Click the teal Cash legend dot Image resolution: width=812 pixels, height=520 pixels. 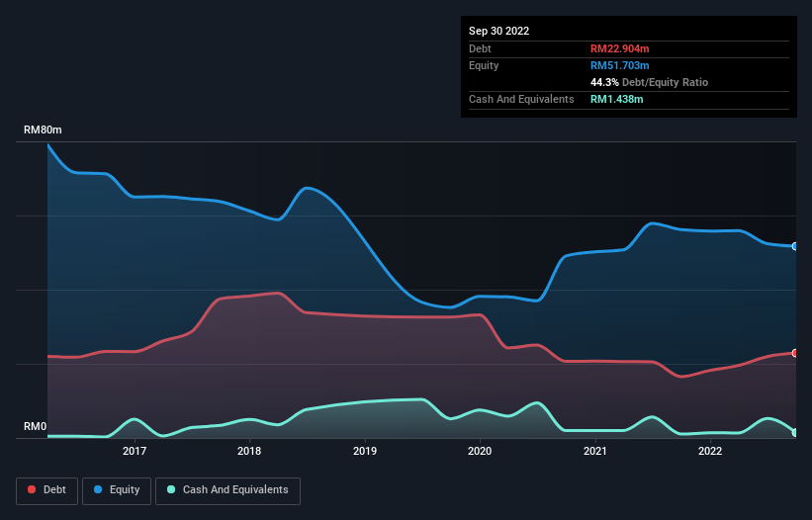[171, 489]
